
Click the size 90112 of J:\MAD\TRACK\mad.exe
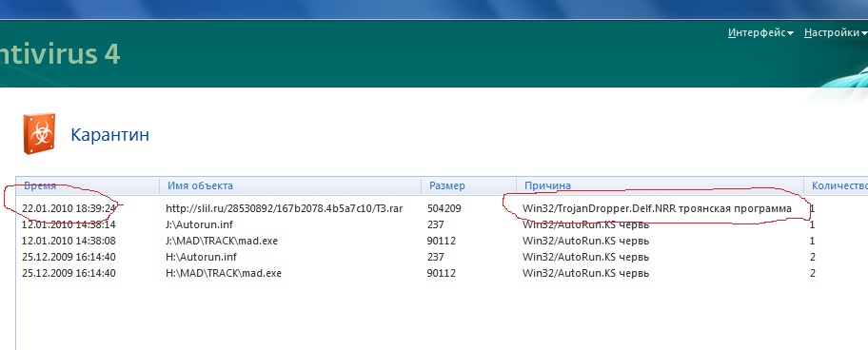pos(442,241)
